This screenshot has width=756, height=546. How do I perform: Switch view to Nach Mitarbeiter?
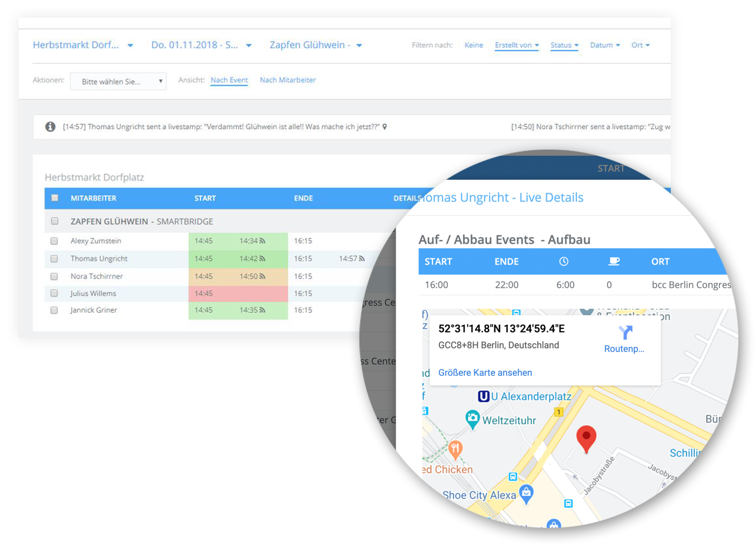[x=287, y=80]
